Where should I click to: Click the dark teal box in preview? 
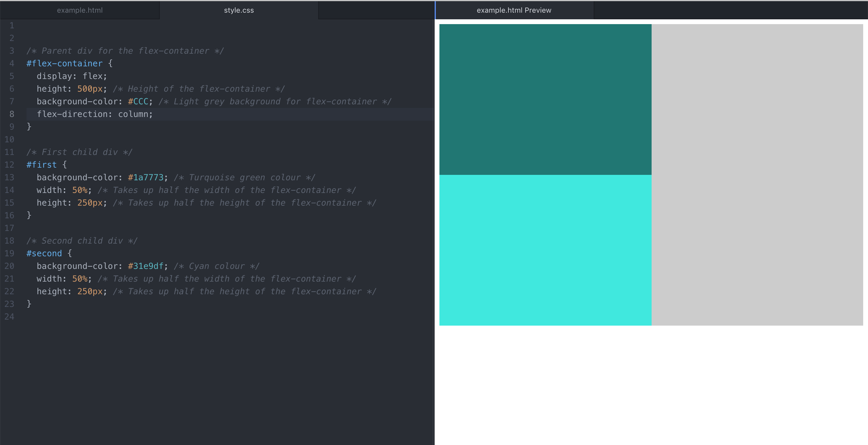coord(545,99)
